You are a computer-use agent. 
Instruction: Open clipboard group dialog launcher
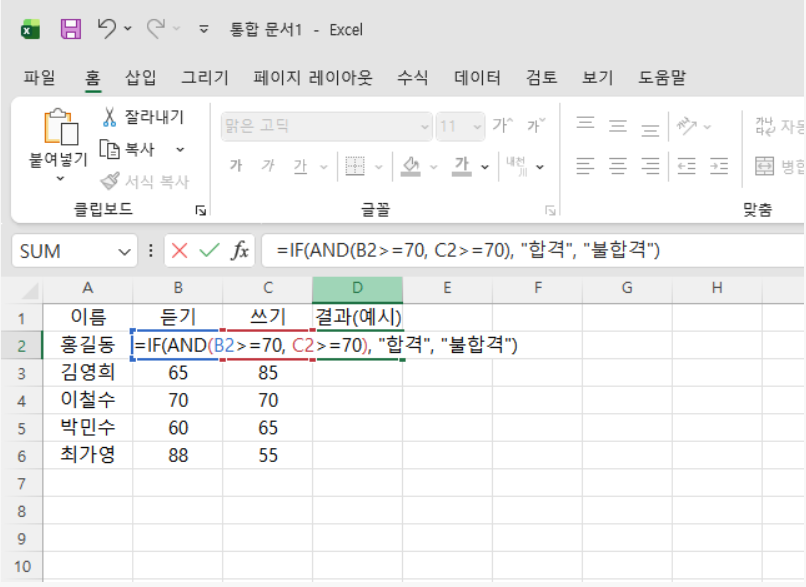pyautogui.click(x=201, y=210)
